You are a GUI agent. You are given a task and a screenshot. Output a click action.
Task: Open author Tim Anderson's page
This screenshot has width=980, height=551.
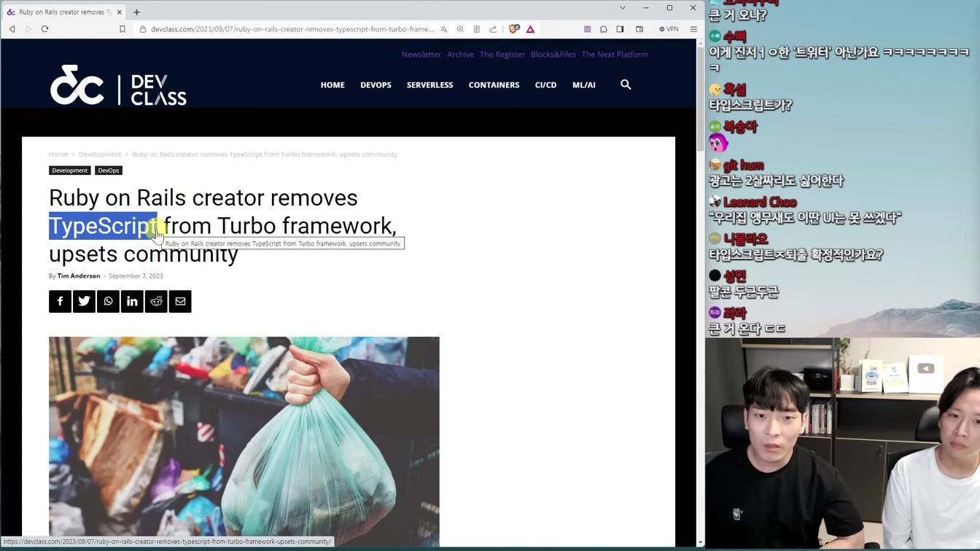(79, 275)
